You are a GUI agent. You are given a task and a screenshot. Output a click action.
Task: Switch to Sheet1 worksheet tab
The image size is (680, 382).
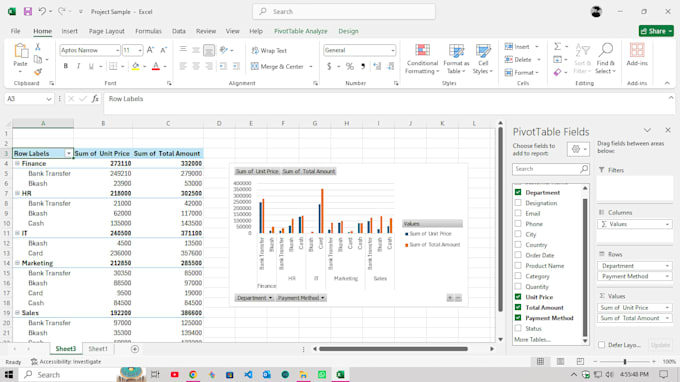(x=98, y=349)
